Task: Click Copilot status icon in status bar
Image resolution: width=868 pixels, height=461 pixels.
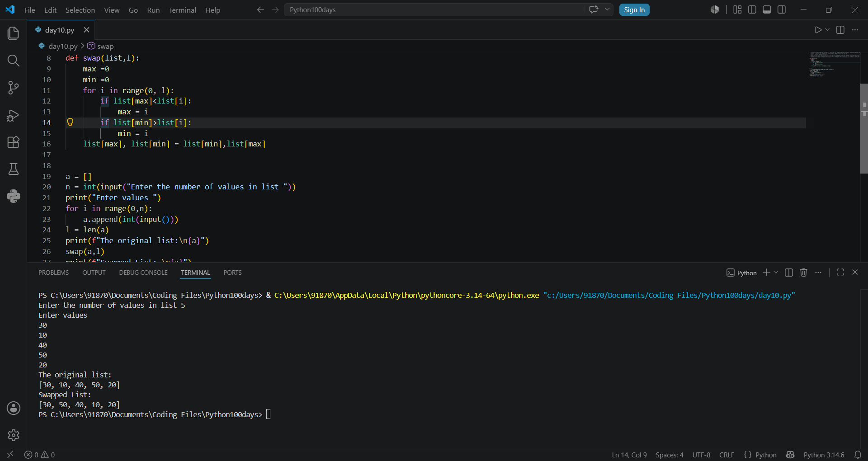Action: [790, 455]
